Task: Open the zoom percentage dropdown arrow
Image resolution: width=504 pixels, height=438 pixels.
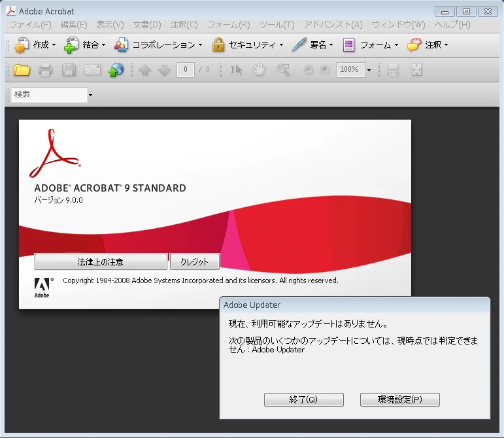Action: click(x=369, y=70)
